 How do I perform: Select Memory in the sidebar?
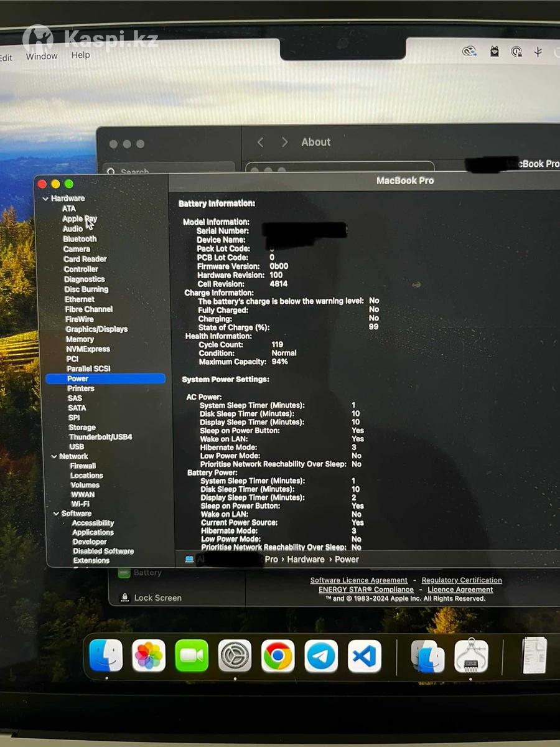coord(80,339)
